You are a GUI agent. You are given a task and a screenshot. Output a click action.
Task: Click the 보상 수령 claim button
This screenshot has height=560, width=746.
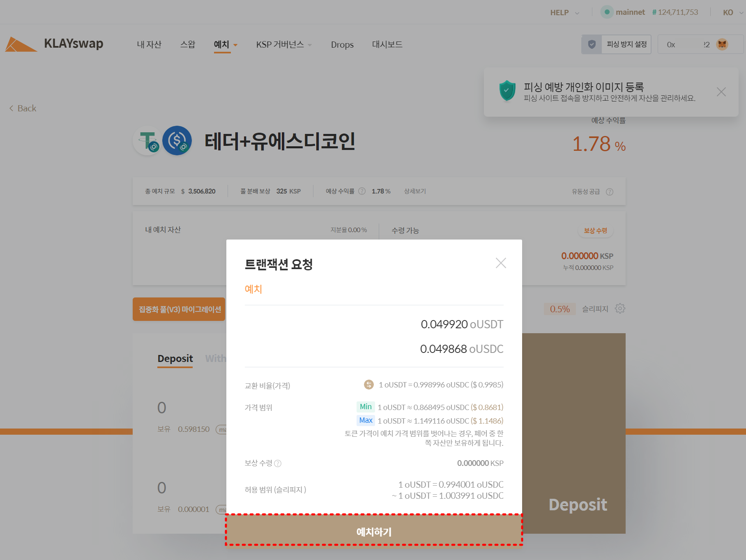(x=595, y=231)
